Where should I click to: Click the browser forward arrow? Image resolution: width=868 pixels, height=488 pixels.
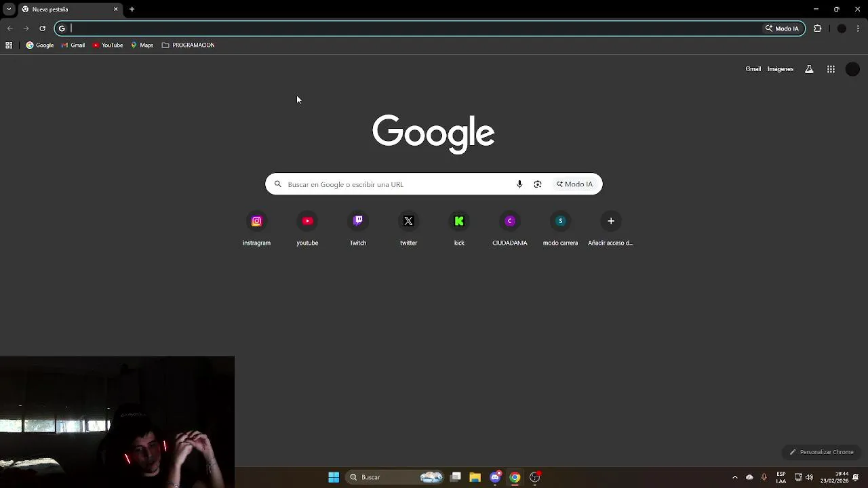pyautogui.click(x=26, y=28)
